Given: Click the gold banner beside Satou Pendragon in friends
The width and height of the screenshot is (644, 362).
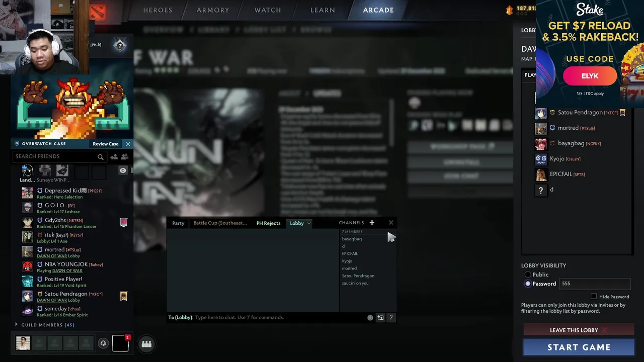Looking at the screenshot, I should pyautogui.click(x=124, y=297).
